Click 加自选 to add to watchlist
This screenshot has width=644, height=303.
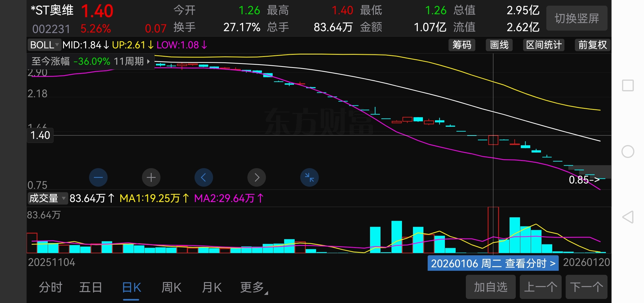coord(490,287)
